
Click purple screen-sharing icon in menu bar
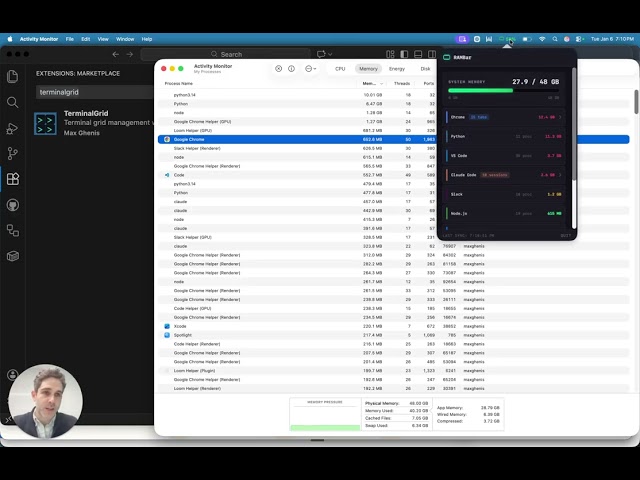coord(462,39)
